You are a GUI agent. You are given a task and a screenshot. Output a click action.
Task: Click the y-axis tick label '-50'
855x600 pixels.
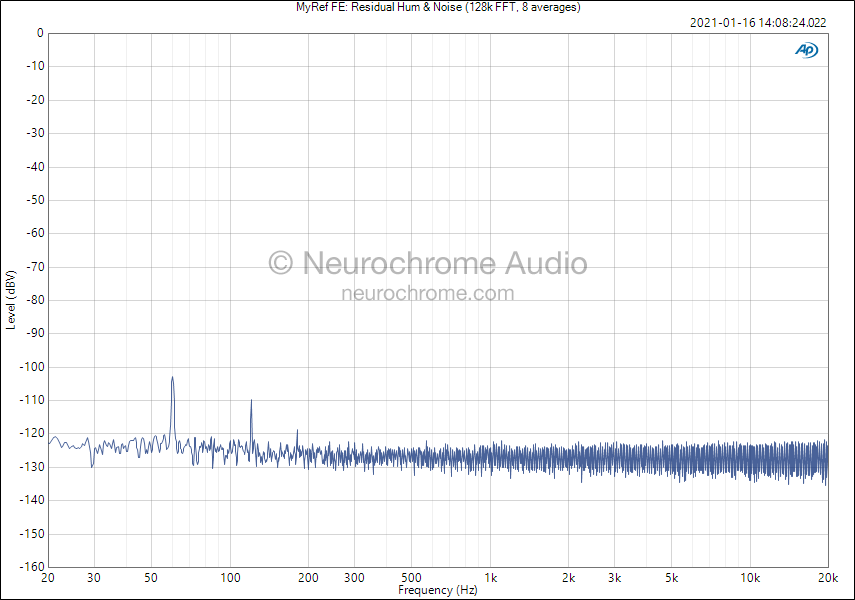[x=35, y=200]
